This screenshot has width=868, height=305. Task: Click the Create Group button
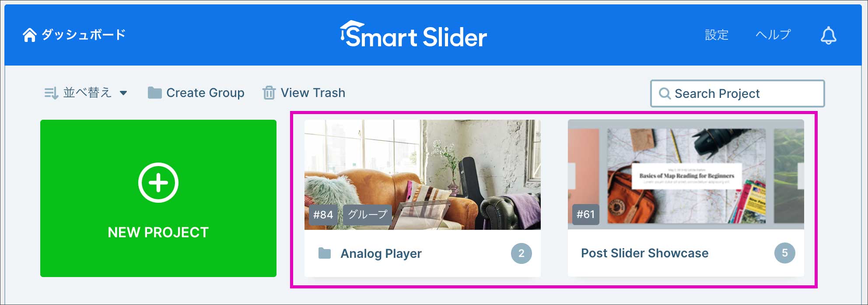196,93
